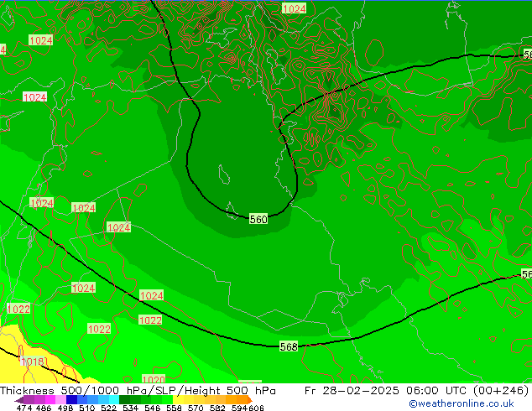The width and height of the screenshot is (532, 411).
Task: Open the weatheronline.co.uk link
Action: coord(462,403)
